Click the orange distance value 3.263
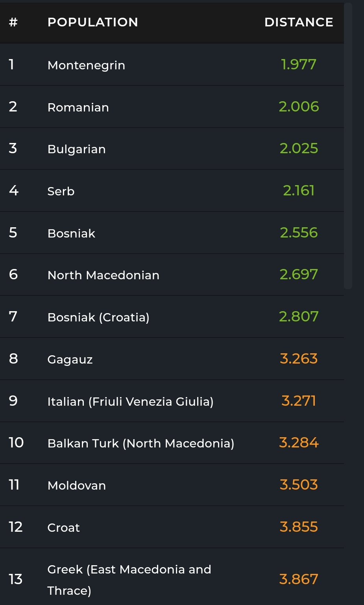 [x=299, y=359]
